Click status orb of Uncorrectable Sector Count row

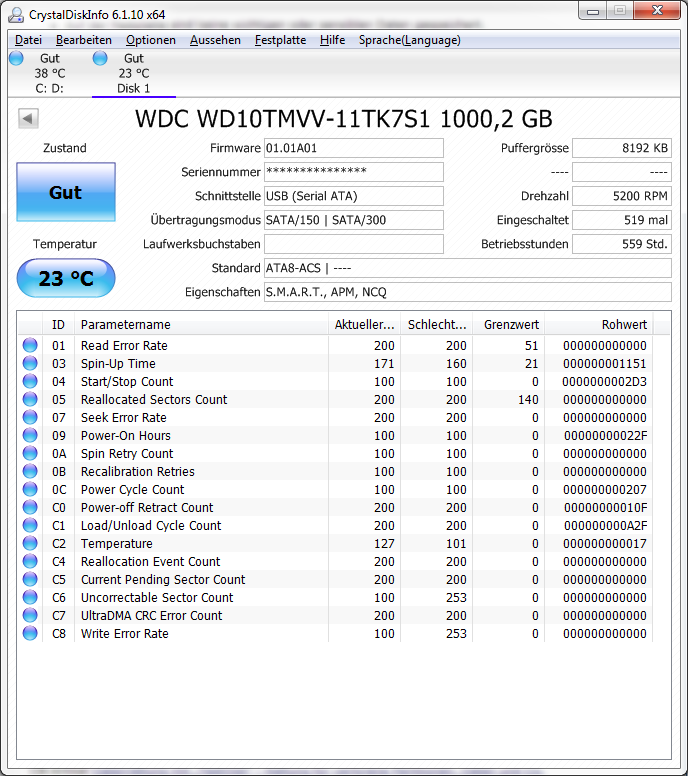tap(30, 597)
